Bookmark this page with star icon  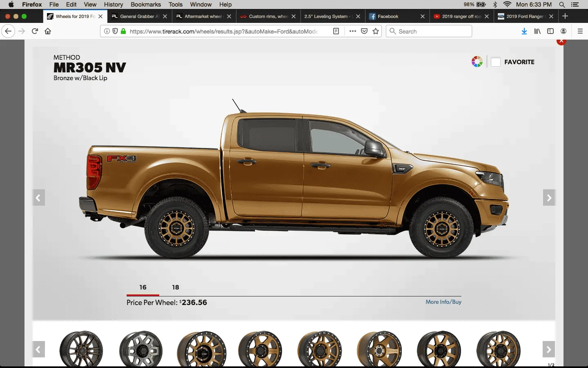tap(376, 31)
